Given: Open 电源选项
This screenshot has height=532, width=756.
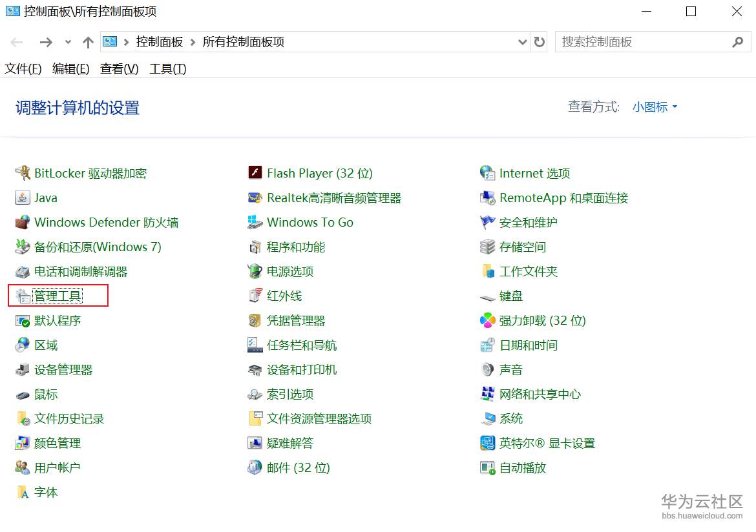Looking at the screenshot, I should 292,271.
